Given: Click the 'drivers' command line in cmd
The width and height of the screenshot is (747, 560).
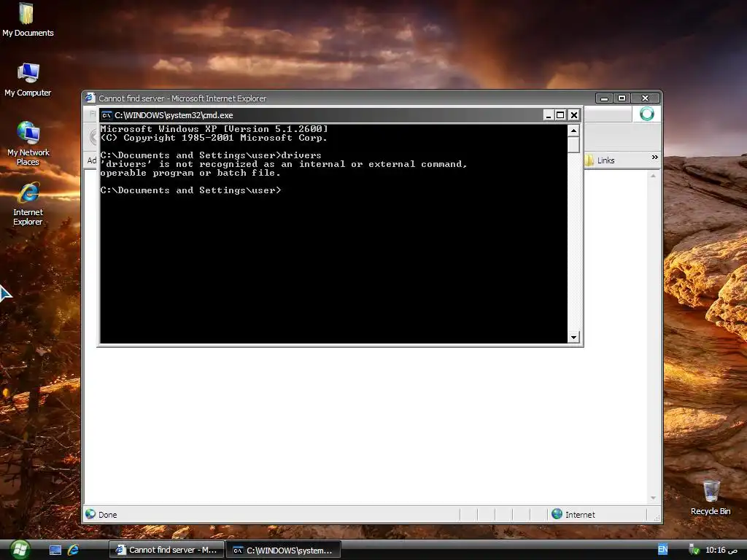Looking at the screenshot, I should coord(211,155).
